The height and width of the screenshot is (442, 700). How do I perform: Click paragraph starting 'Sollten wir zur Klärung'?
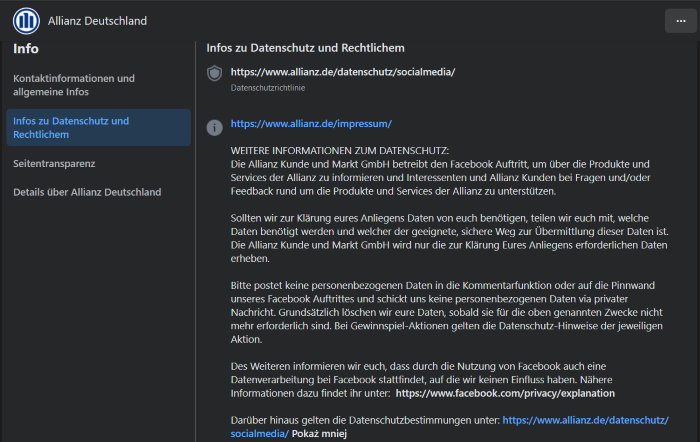coord(450,238)
